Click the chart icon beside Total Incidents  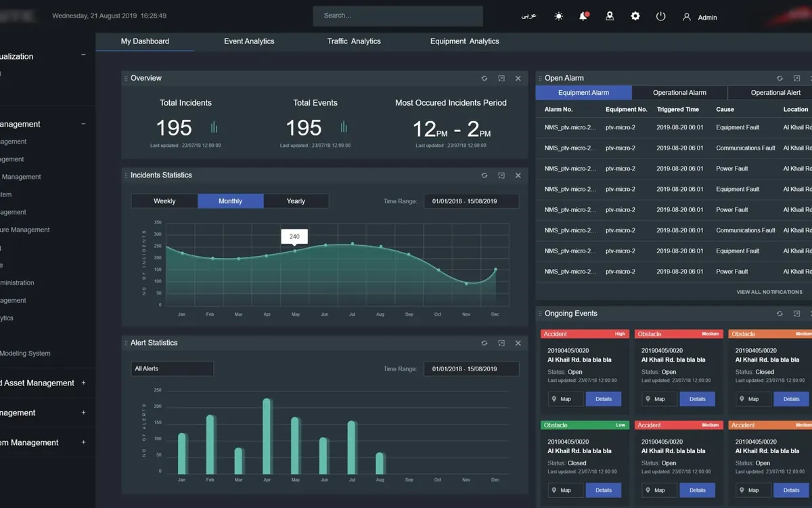pos(214,127)
